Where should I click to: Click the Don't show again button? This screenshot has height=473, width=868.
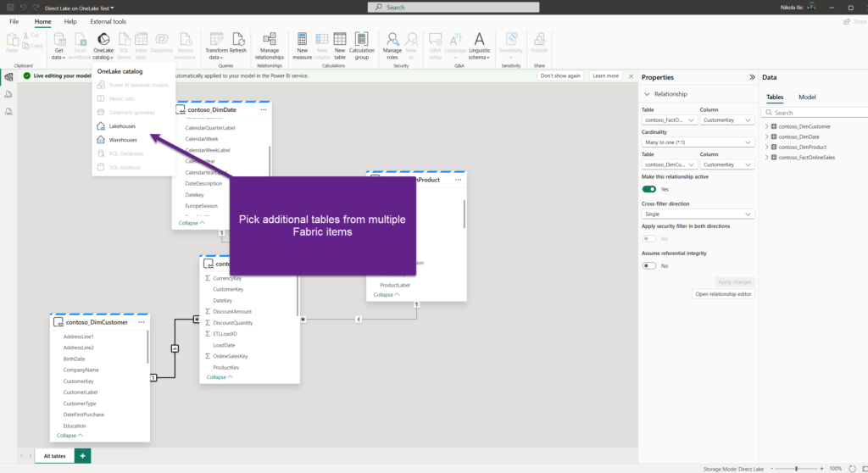point(560,76)
